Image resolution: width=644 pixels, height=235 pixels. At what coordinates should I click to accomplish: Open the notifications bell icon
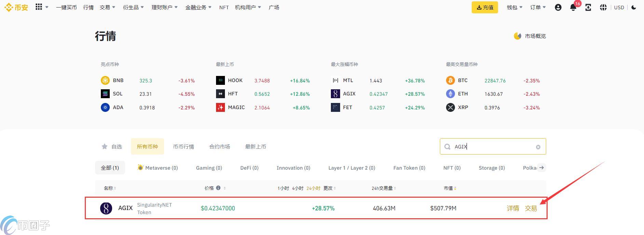point(573,7)
